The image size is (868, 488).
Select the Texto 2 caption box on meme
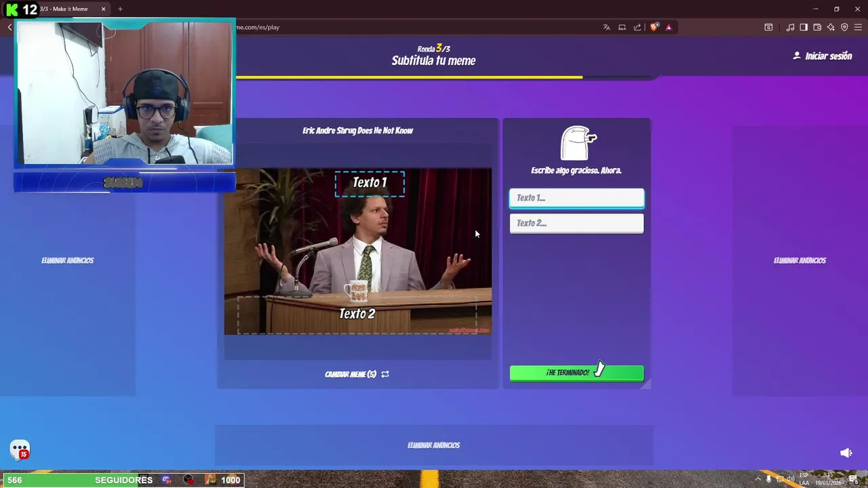click(357, 314)
